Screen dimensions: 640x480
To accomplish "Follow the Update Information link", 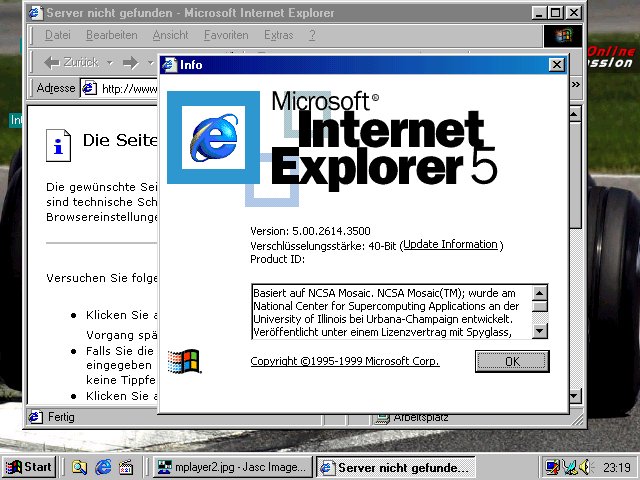I will click(x=450, y=244).
